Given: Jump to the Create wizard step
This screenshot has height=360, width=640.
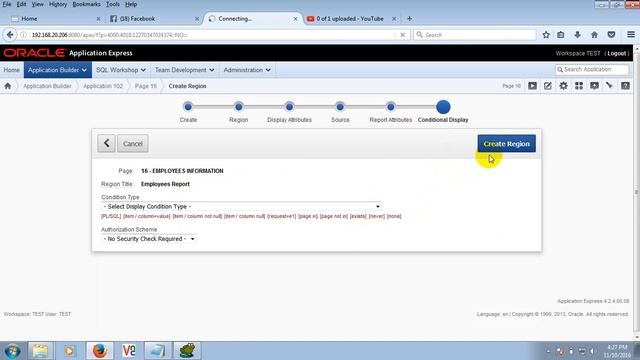Looking at the screenshot, I should click(188, 107).
